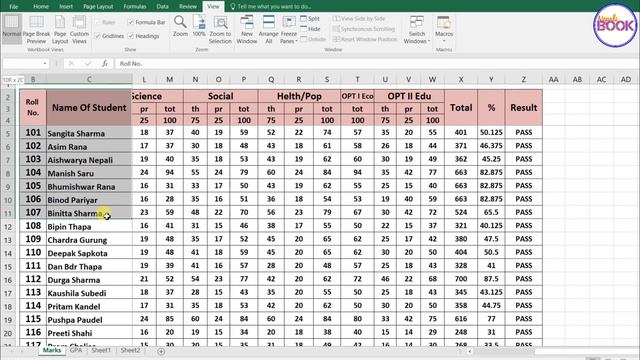Click the Name Of Student header cell
This screenshot has height=360, width=640.
tap(89, 108)
